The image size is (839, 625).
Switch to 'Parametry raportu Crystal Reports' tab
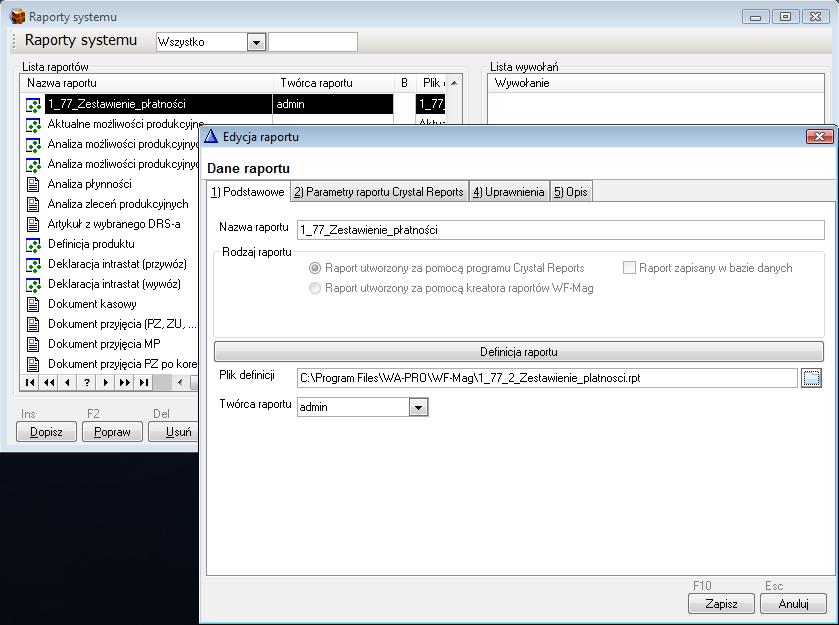point(378,192)
